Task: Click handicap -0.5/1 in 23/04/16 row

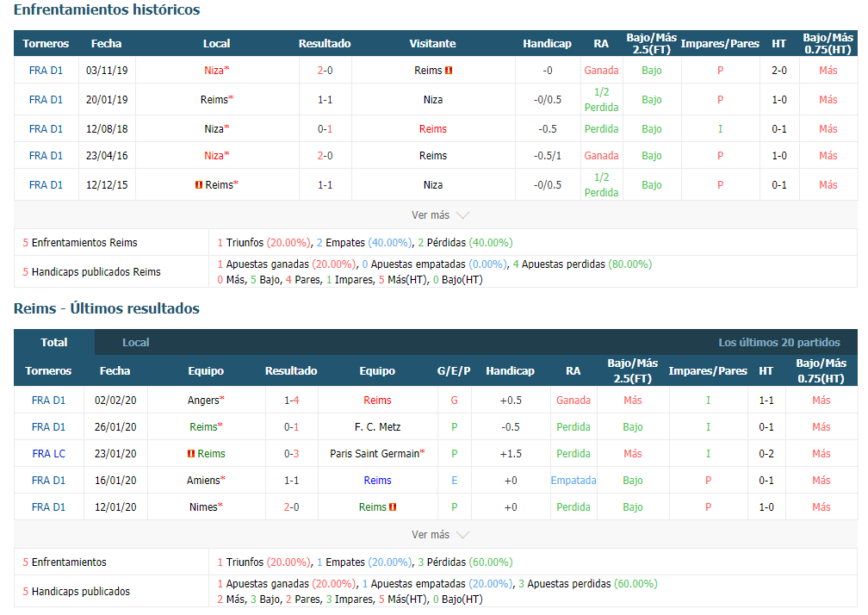Action: [x=548, y=156]
